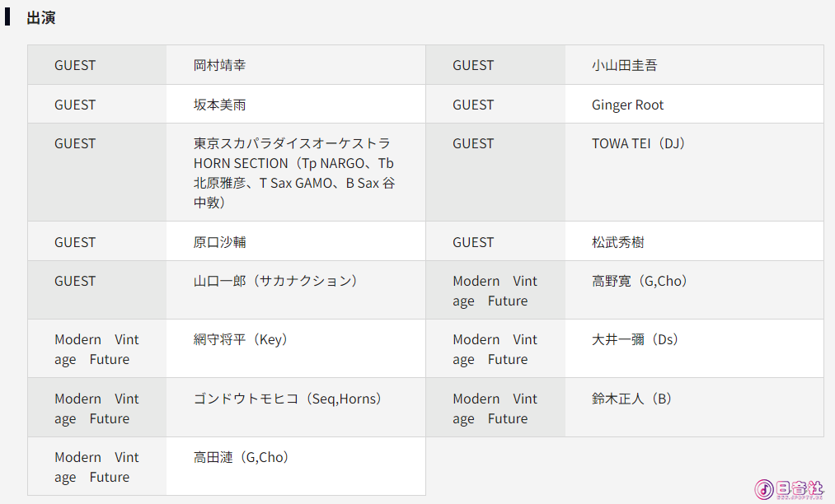Click the 日音社 watermark text

[x=800, y=488]
